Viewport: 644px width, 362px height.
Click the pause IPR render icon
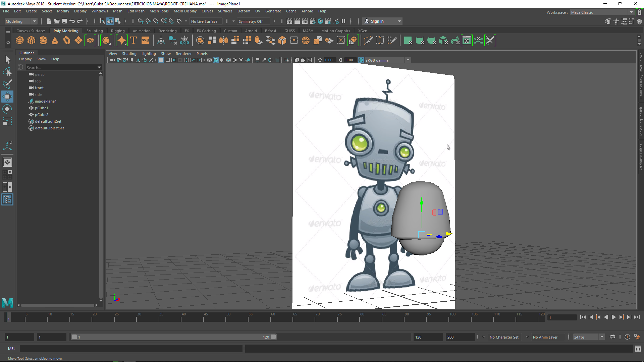coord(343,21)
